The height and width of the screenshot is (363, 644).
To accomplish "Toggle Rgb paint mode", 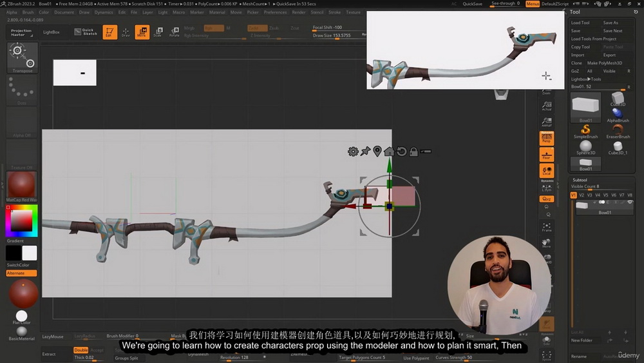I will [x=214, y=28].
